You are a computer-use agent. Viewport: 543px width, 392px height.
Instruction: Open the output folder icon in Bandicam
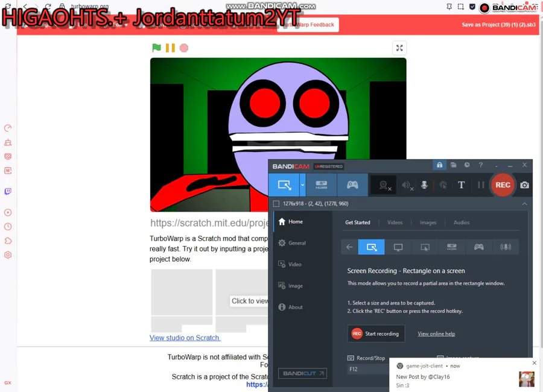point(453,165)
